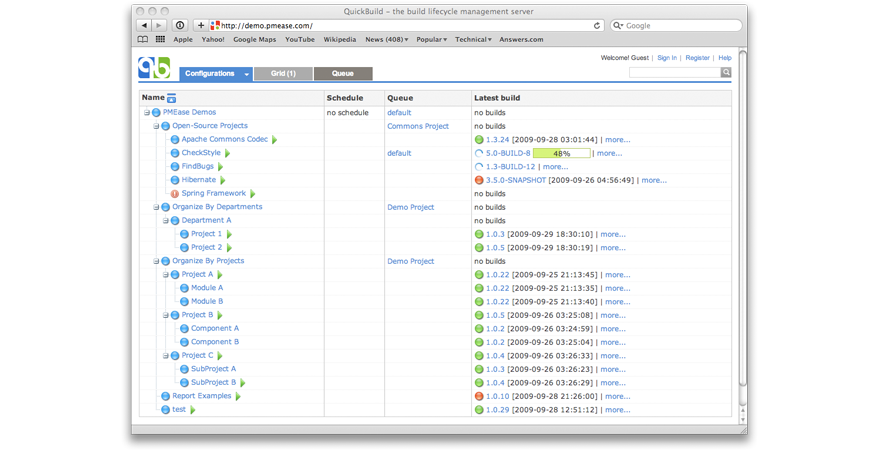Click green success icon for build 1.3.24
This screenshot has width=880, height=450.
point(479,140)
